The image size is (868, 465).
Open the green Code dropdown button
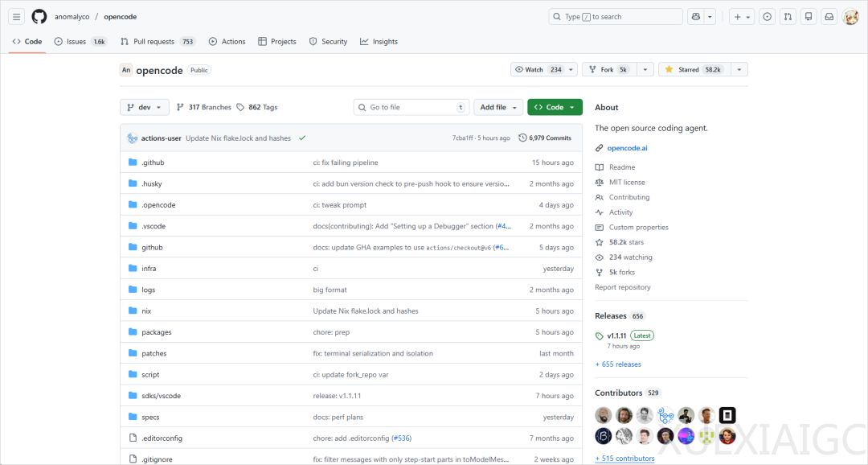555,107
